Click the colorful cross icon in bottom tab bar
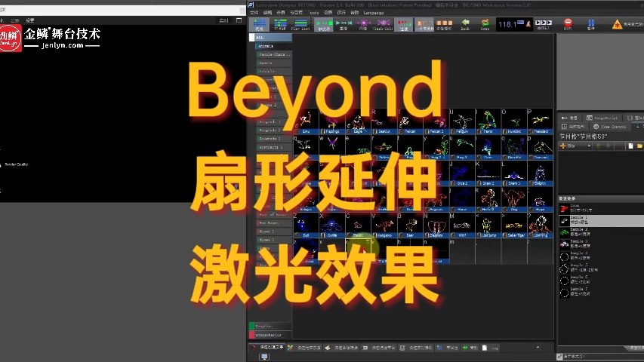Viewport: 644px width, 362px height. 291,348
